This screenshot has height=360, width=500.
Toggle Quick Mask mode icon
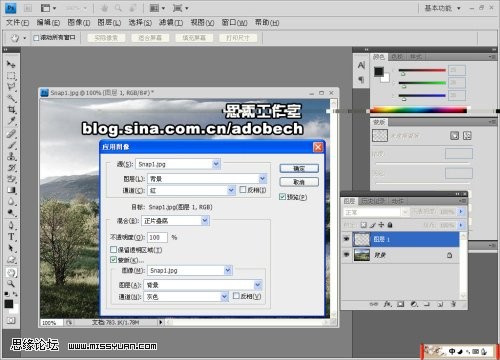pos(11,321)
